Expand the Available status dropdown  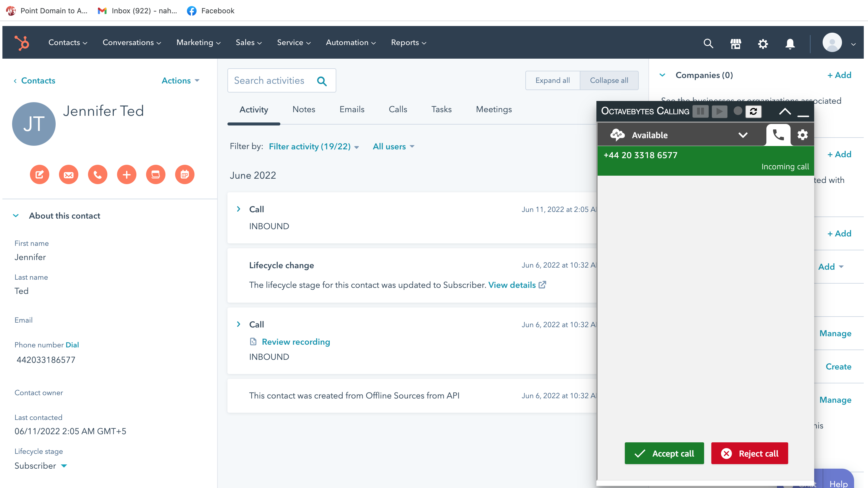[743, 135]
